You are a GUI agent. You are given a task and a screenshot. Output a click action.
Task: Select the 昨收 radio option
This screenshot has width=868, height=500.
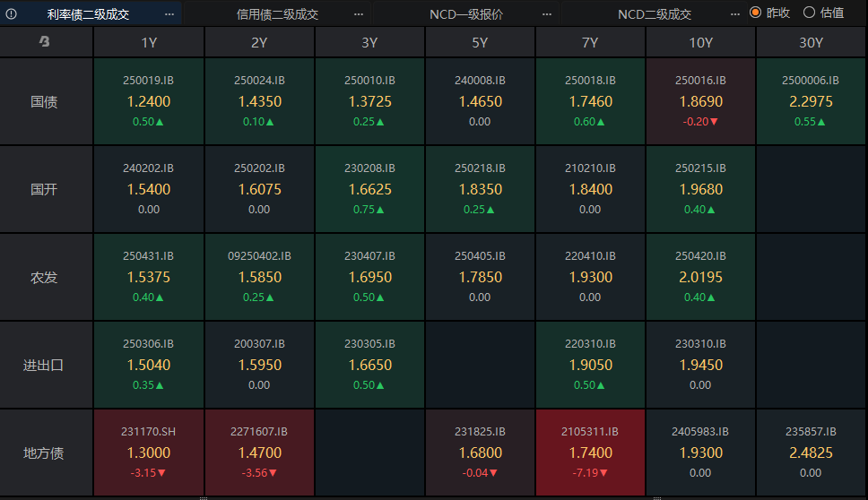coord(755,13)
